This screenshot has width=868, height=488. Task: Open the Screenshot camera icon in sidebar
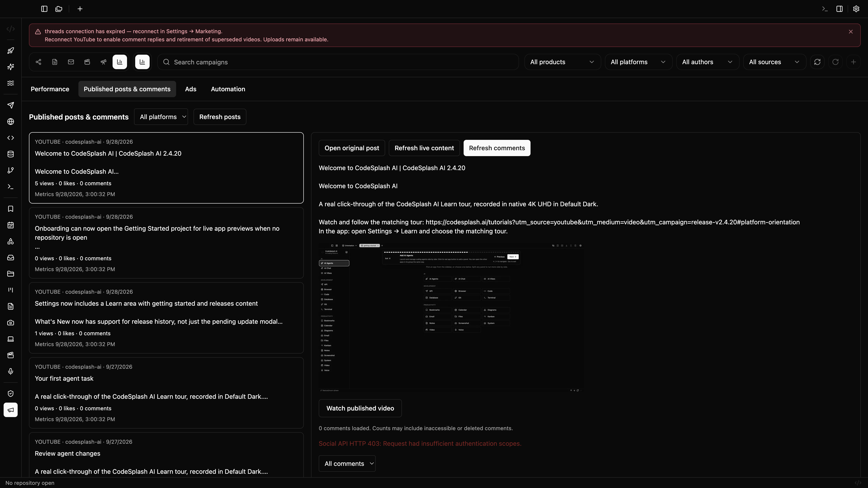click(x=10, y=323)
